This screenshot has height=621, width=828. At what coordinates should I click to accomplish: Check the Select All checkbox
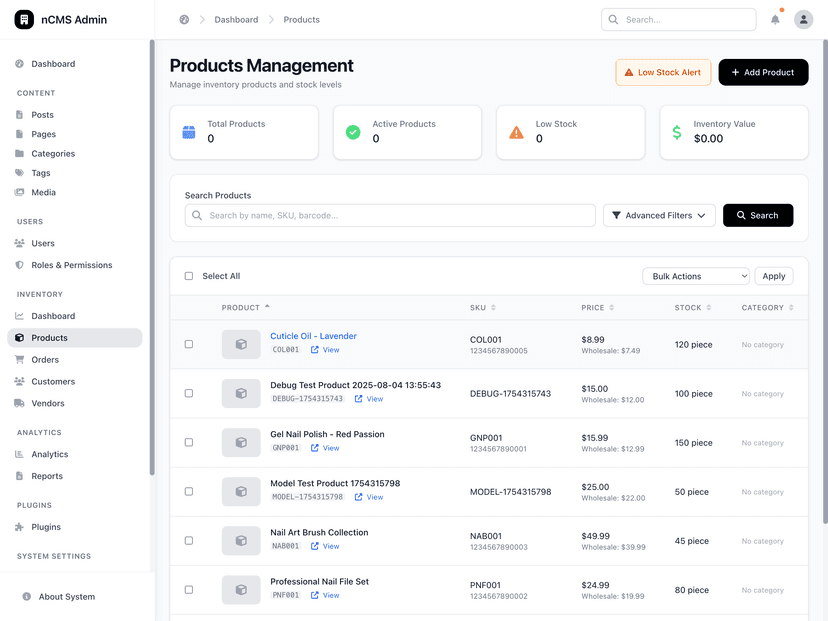[x=189, y=276]
